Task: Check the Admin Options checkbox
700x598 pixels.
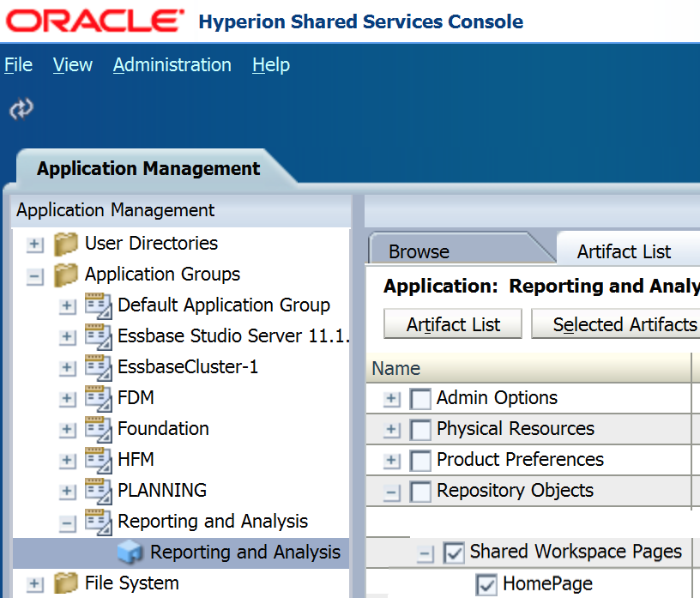Action: pos(420,399)
